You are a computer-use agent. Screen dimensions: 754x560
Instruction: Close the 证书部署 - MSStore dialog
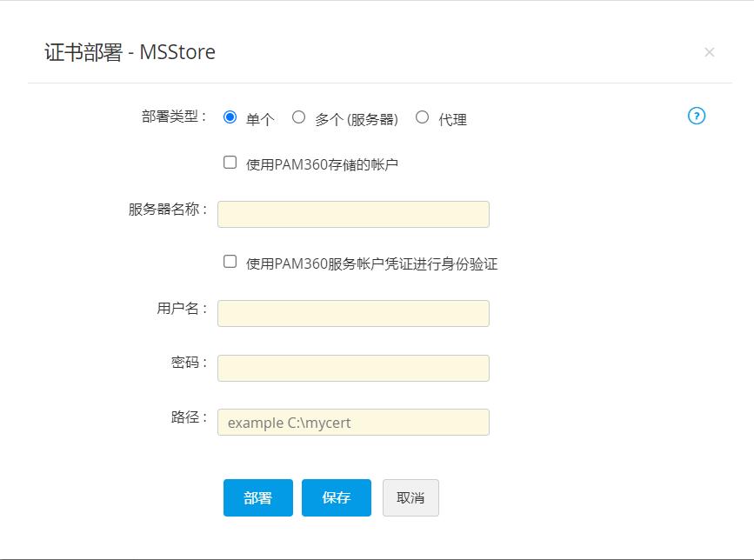710,52
